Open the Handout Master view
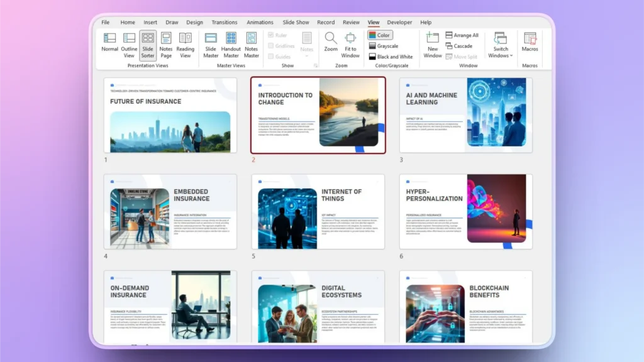Image resolution: width=644 pixels, height=362 pixels. click(x=231, y=44)
